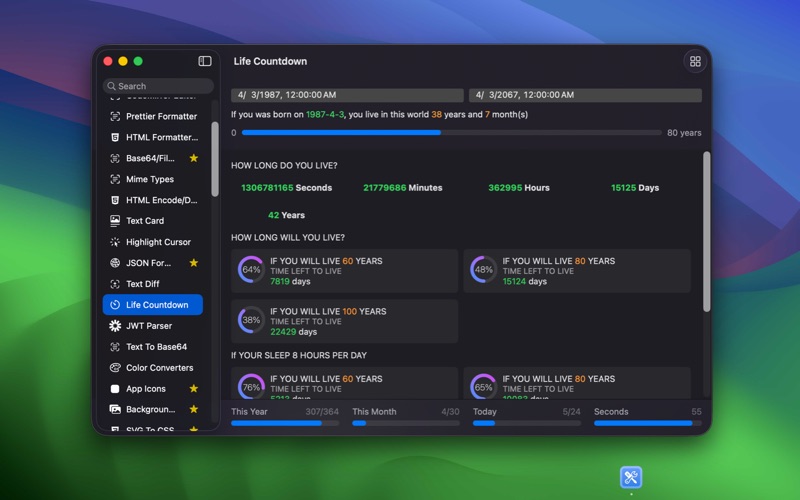
Task: Click the 0 to 80 years progress bar
Action: (x=451, y=133)
